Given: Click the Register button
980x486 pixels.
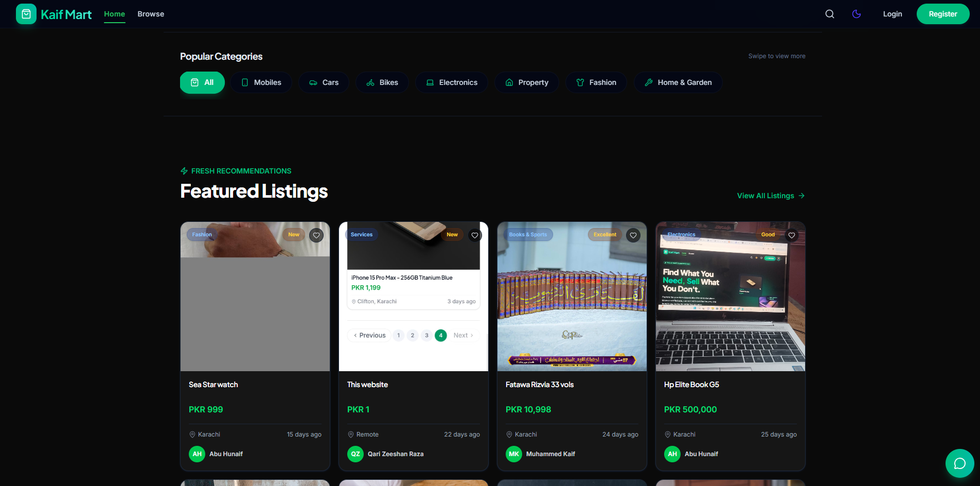Looking at the screenshot, I should (943, 14).
